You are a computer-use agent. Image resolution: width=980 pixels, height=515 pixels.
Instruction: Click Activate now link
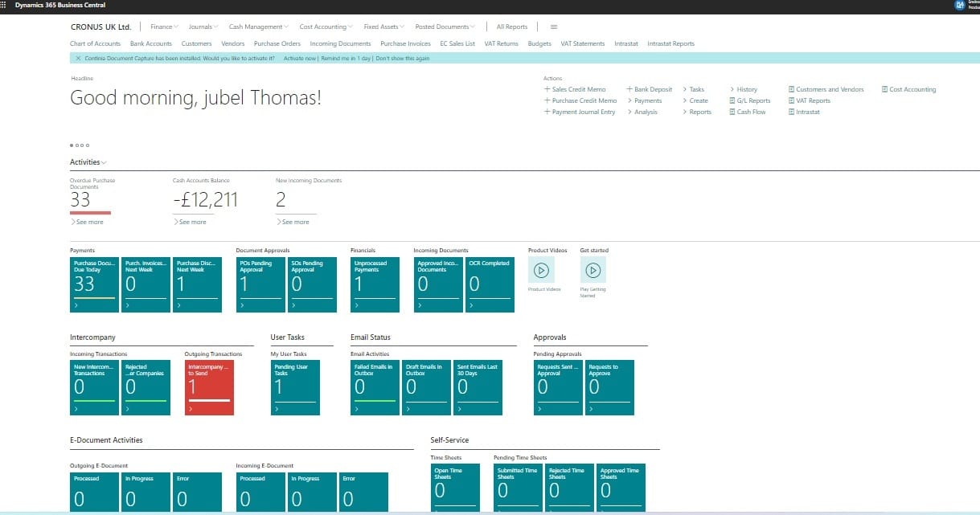coord(299,59)
